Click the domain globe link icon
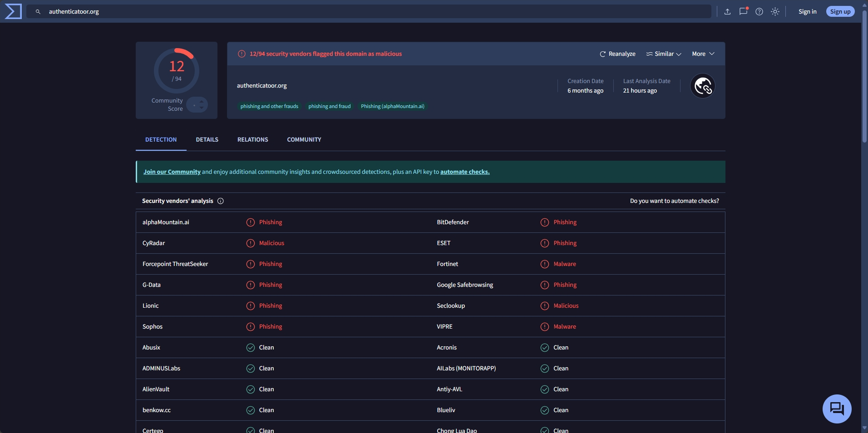This screenshot has width=868, height=433. 703,86
